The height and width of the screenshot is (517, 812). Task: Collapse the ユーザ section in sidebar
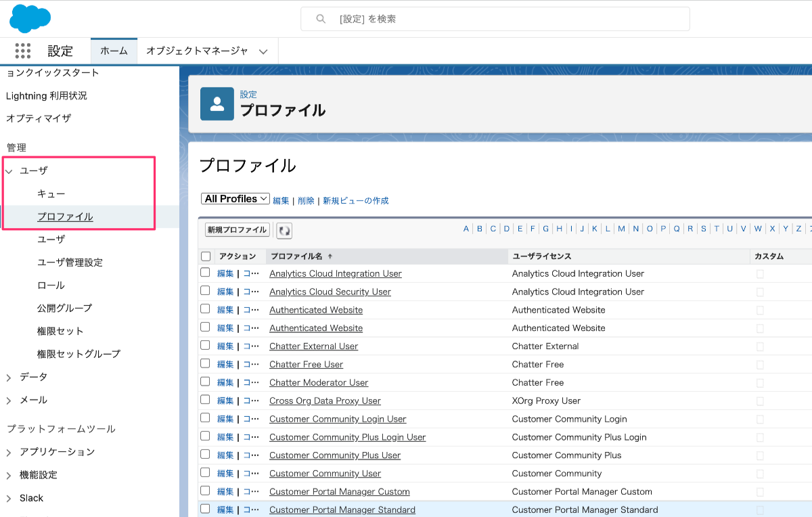point(9,171)
